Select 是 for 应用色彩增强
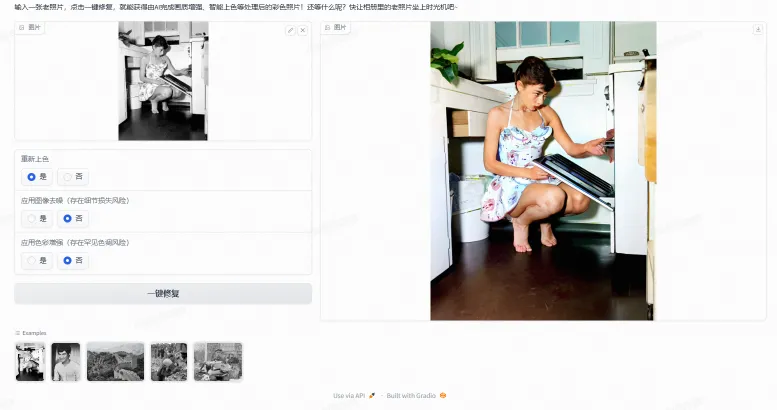Screen dimensions: 777x410 pos(37,260)
